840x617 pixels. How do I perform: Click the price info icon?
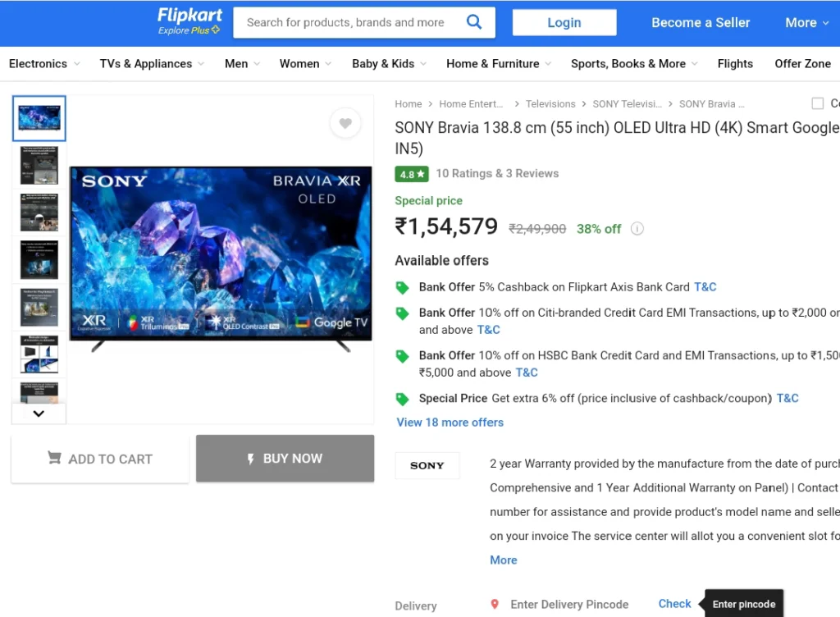pyautogui.click(x=637, y=229)
